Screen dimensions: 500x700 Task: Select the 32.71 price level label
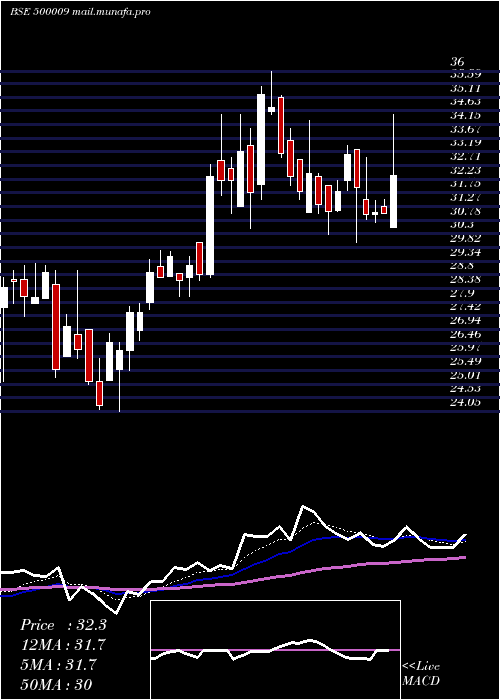465,157
